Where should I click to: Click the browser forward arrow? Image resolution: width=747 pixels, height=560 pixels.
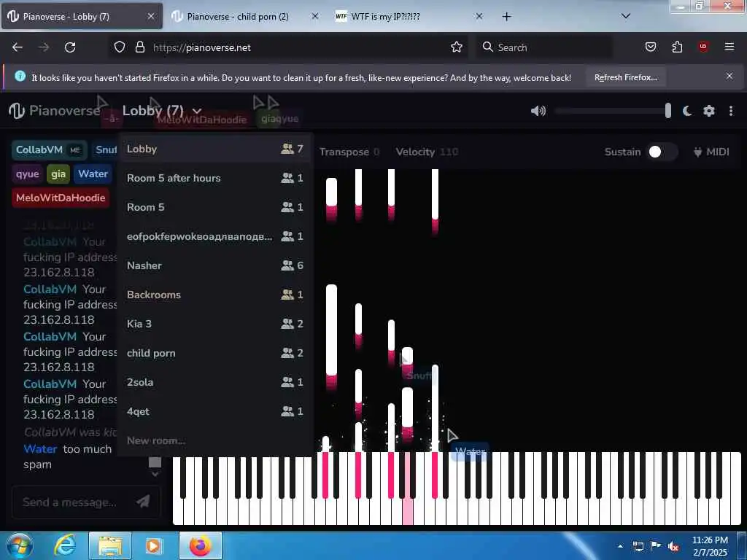pos(44,47)
